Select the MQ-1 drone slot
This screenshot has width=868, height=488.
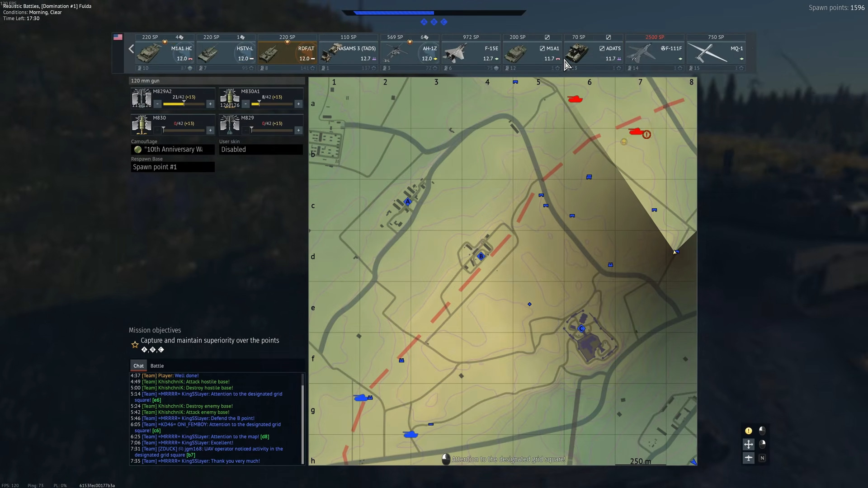(x=716, y=52)
